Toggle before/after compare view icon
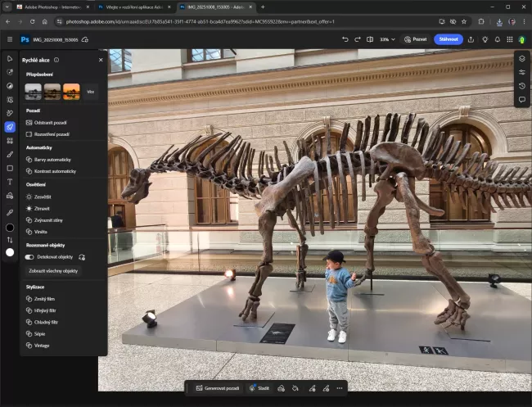The width and height of the screenshot is (532, 407). click(x=371, y=39)
